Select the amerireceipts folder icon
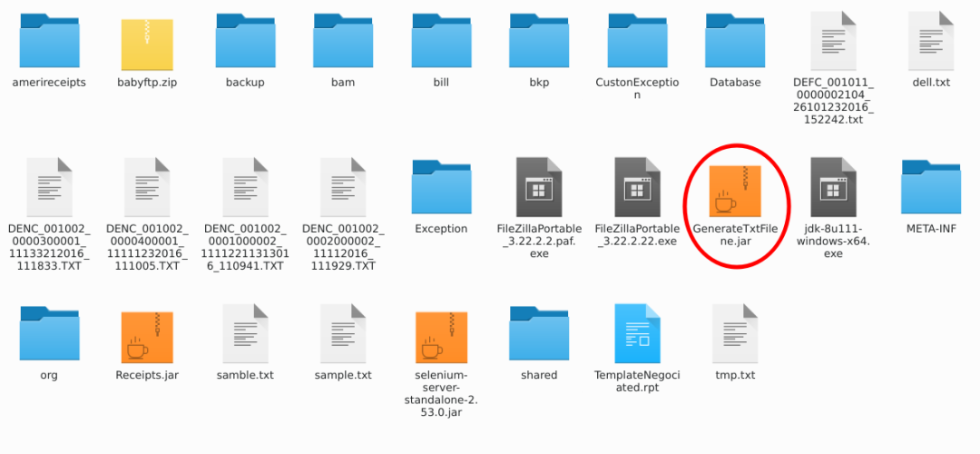980x454 pixels. (49, 40)
